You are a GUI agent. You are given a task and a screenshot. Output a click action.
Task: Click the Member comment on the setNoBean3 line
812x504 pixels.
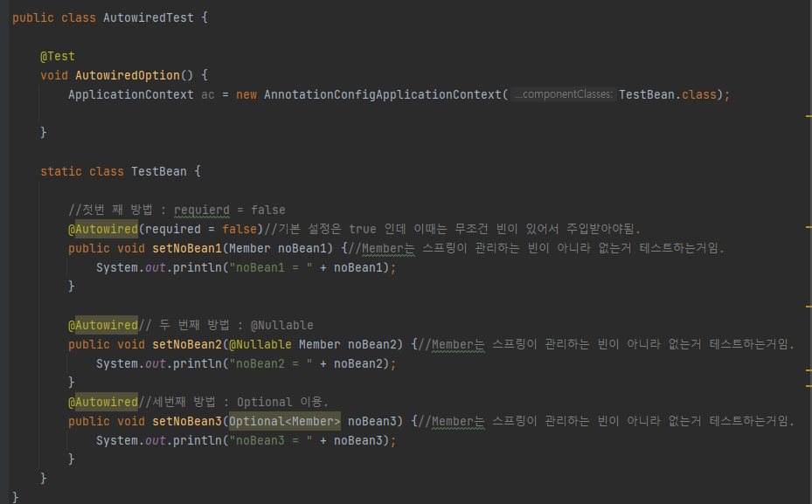pos(606,421)
